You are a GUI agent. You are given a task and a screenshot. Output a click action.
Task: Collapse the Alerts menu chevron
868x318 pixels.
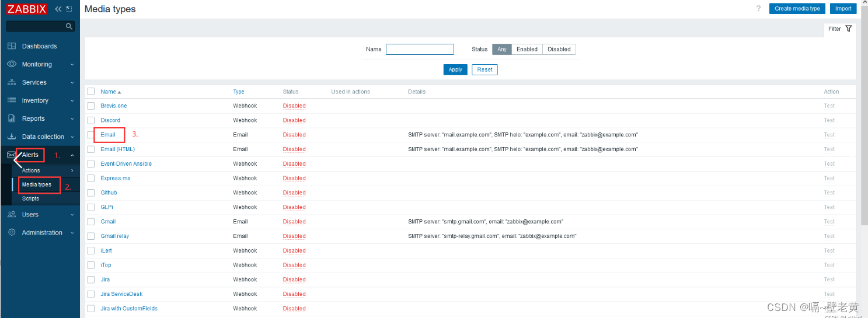[72, 155]
